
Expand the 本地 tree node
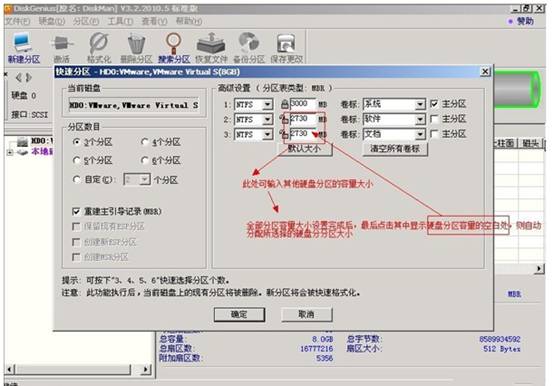[10, 152]
